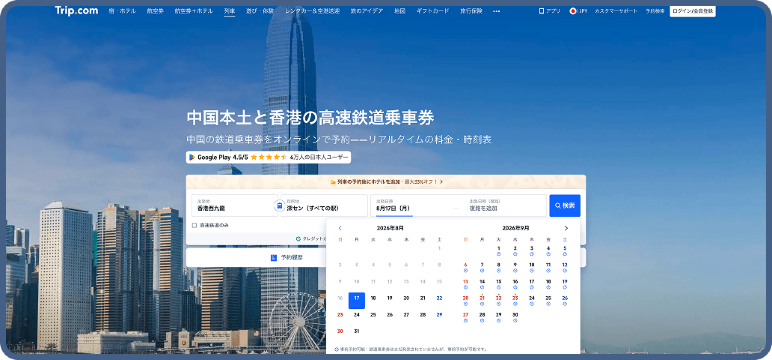Expand the three-dots more menu

pos(496,11)
